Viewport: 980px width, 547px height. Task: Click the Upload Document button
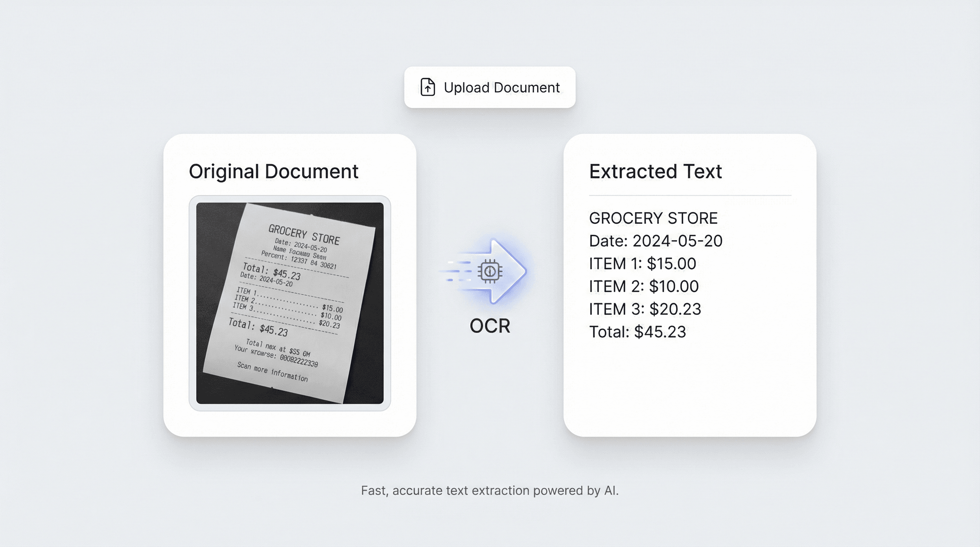(x=490, y=87)
